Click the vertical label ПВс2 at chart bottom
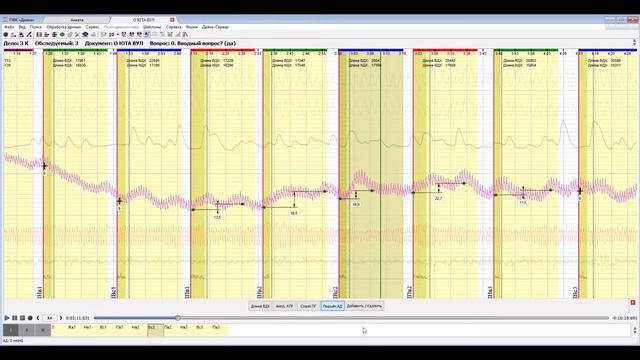This screenshot has width=640, height=360. click(x=335, y=292)
